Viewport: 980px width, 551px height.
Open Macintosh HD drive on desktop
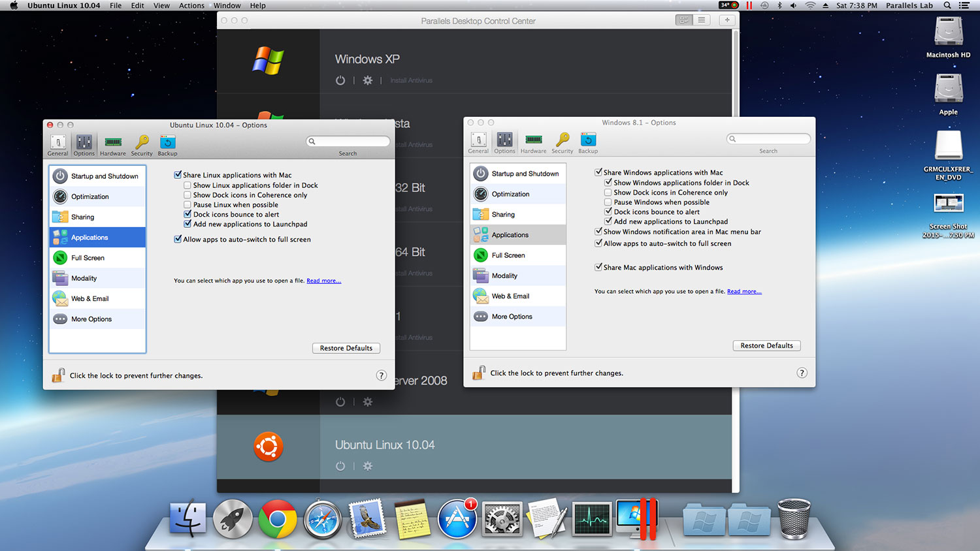pos(949,37)
